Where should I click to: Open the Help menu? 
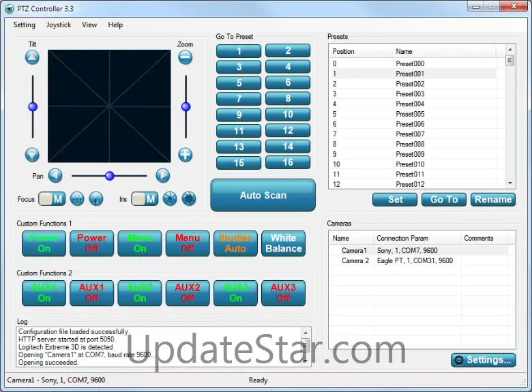click(115, 25)
